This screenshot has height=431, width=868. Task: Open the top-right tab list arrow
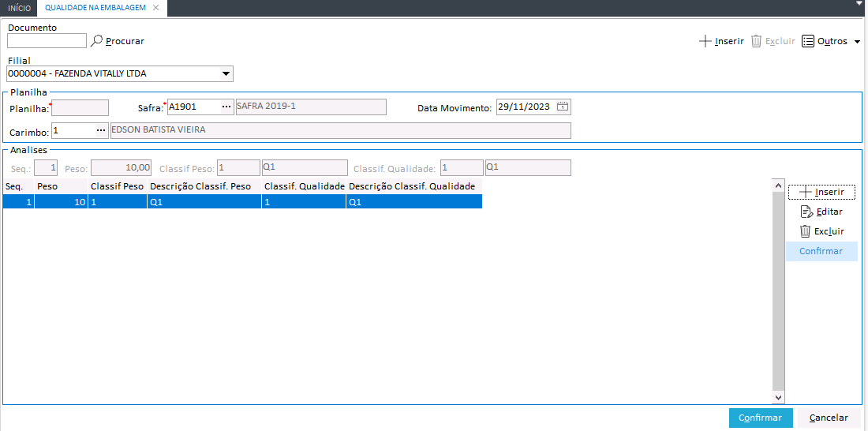[x=860, y=3]
